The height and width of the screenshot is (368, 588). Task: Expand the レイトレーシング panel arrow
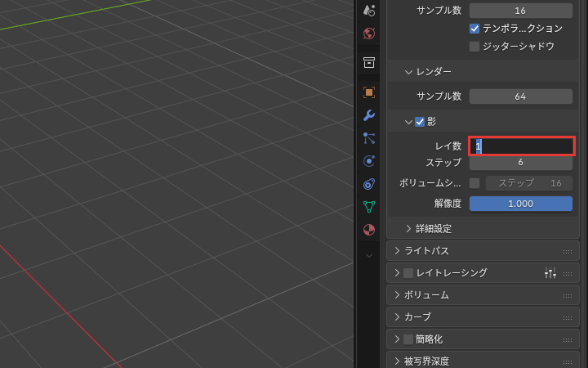point(397,273)
